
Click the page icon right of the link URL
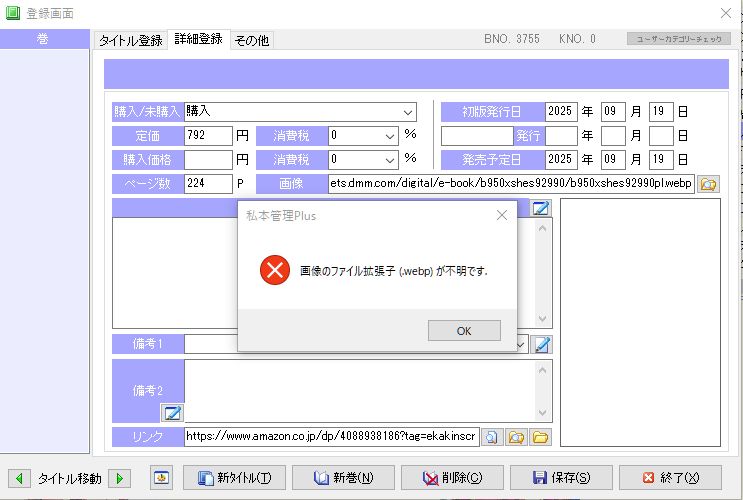[x=492, y=437]
